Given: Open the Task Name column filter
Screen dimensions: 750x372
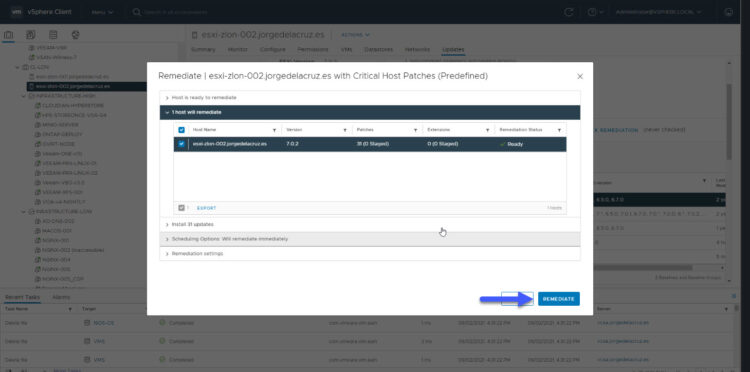Looking at the screenshot, I should [x=70, y=309].
